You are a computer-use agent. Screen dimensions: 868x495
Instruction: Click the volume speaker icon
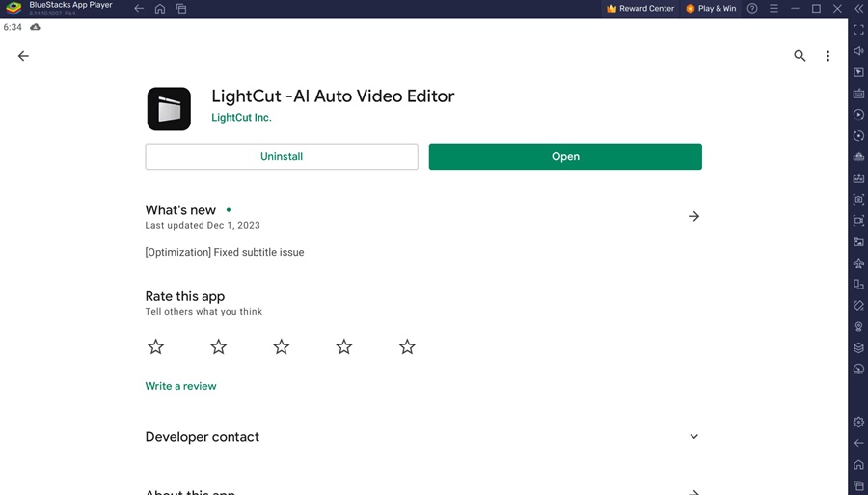pyautogui.click(x=858, y=51)
